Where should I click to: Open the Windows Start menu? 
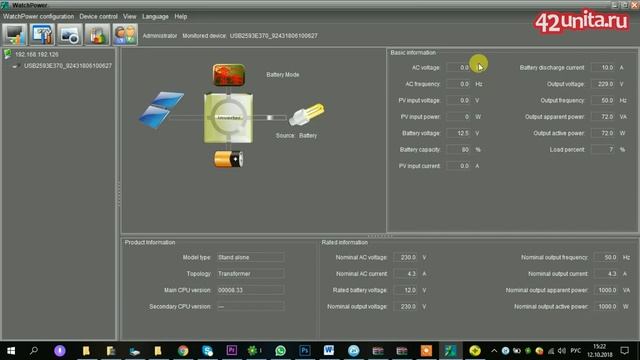(x=11, y=351)
